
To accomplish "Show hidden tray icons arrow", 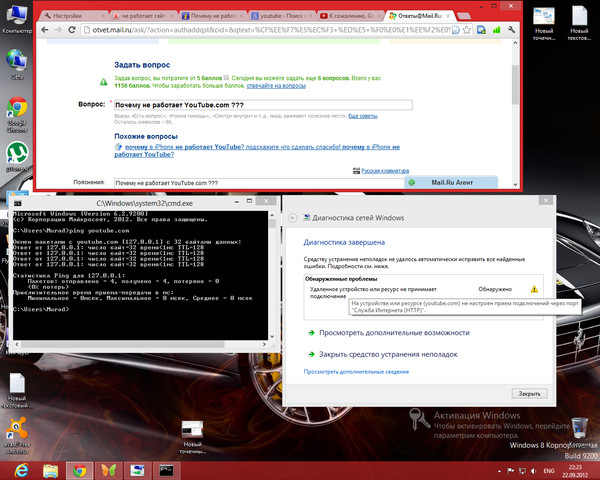I will pos(499,471).
